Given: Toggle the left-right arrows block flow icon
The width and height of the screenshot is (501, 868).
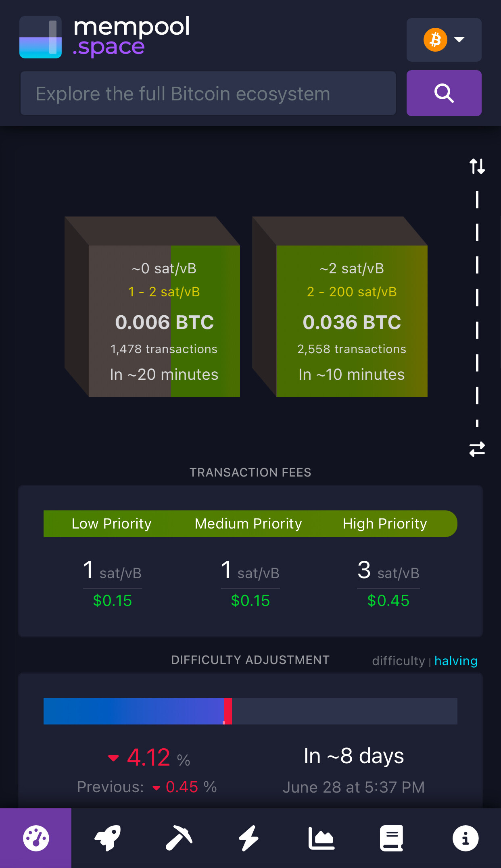Looking at the screenshot, I should tap(477, 449).
